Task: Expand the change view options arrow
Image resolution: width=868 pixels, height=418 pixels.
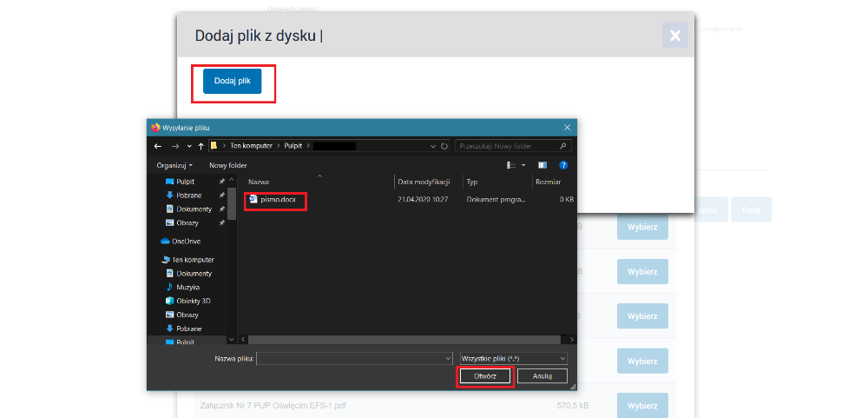Action: point(523,165)
